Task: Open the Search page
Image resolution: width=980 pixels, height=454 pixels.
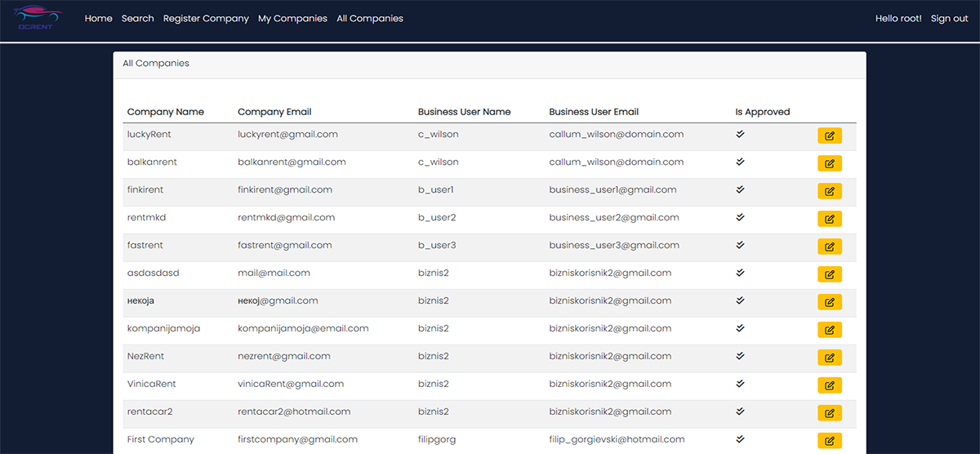Action: coord(137,18)
